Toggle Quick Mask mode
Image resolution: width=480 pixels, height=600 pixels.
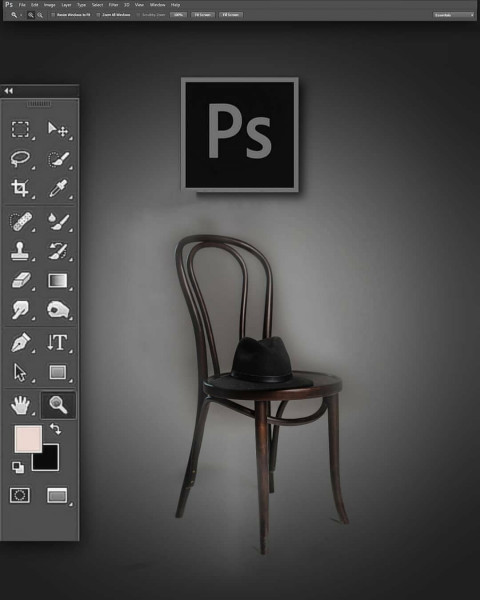pos(20,495)
